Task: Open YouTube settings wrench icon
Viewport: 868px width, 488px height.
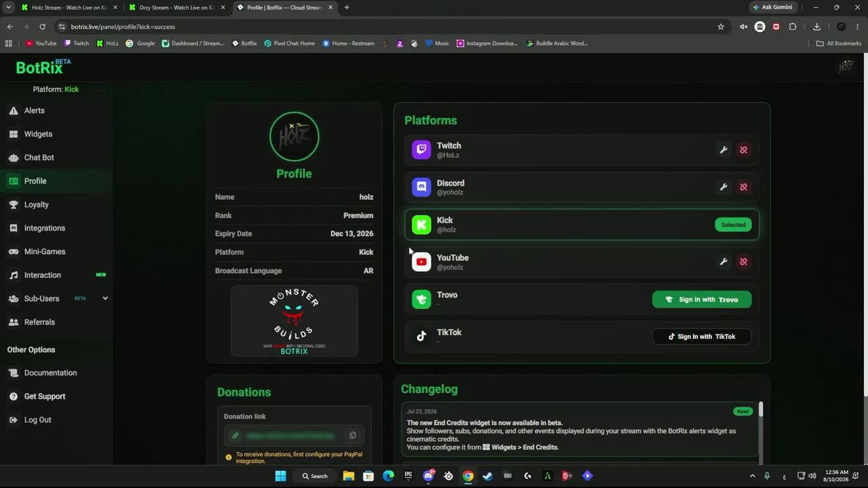Action: click(x=724, y=262)
